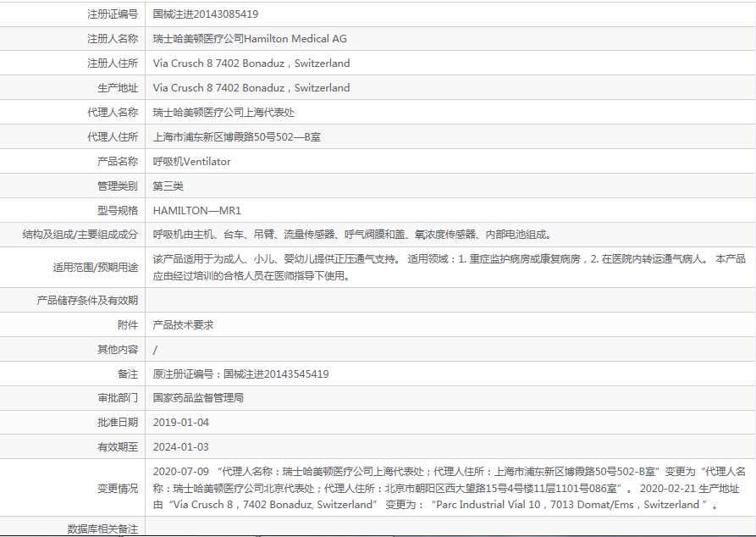
Task: Click the 备注 label
Action: (x=128, y=374)
